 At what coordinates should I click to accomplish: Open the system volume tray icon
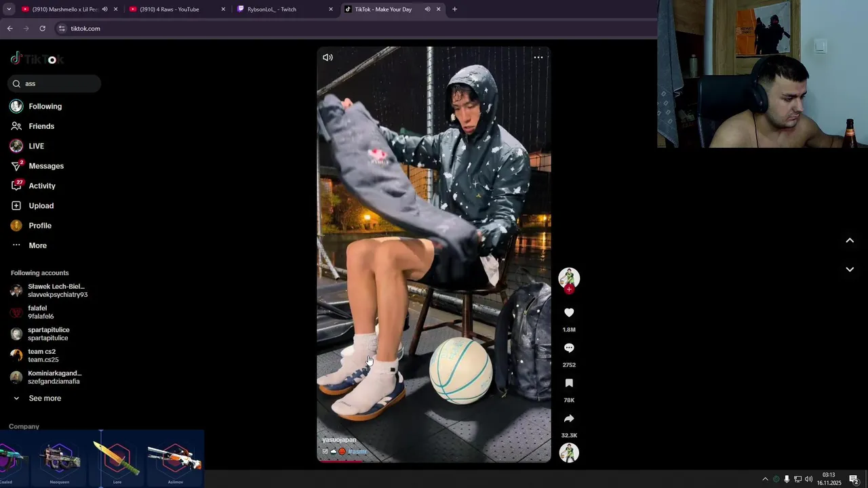click(x=808, y=479)
